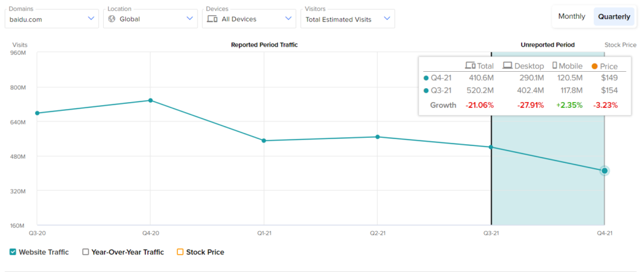Open the Visitors Total Estimated Visits dropdown
Screen dimensions: 644x272
[x=347, y=19]
